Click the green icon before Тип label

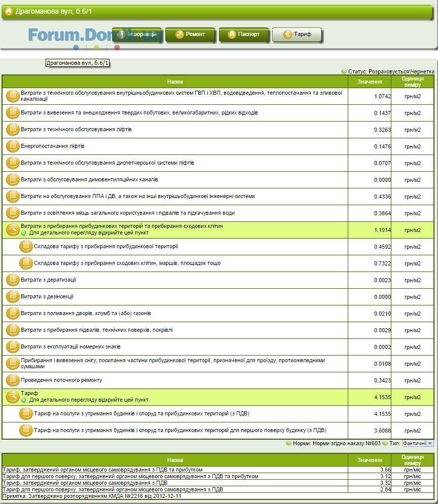pos(385,443)
